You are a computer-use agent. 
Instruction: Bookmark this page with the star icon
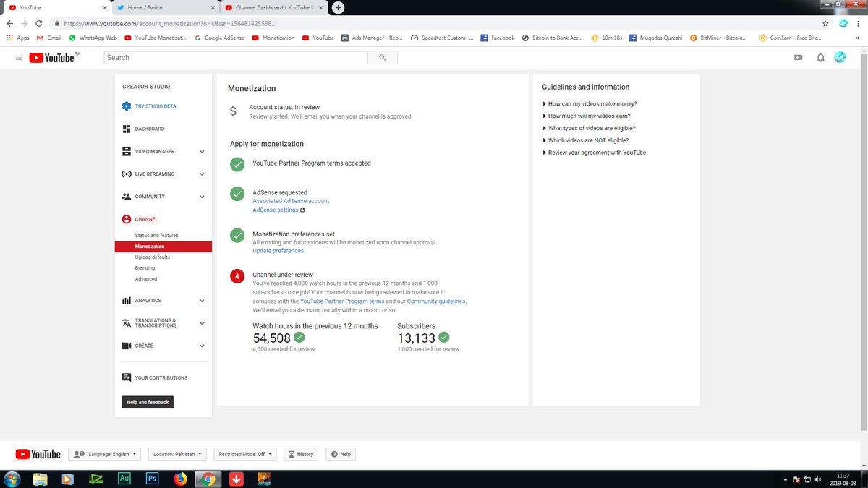[x=825, y=23]
